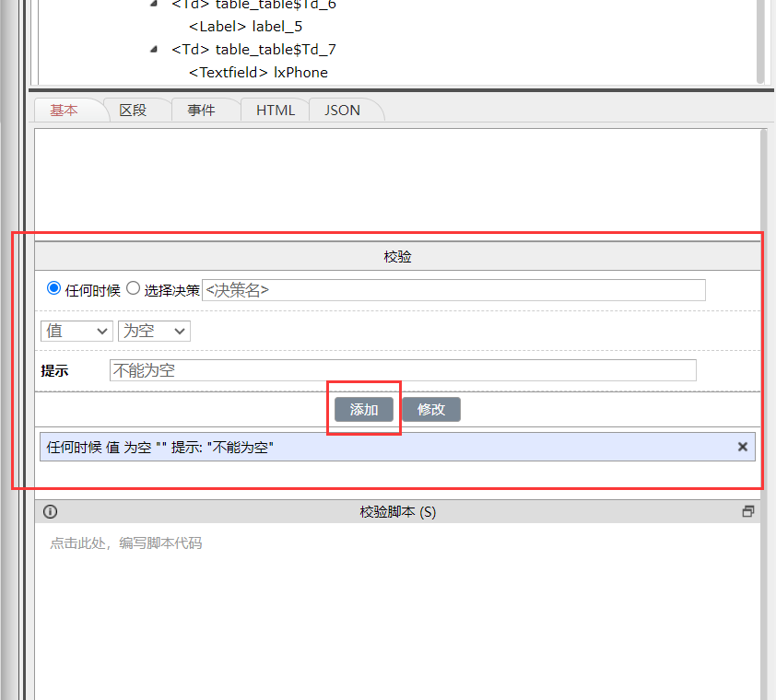Open the 值 dropdown
This screenshot has width=776, height=700.
click(x=76, y=331)
